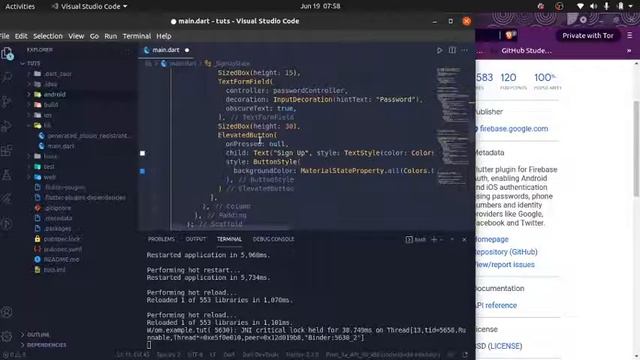Click the info icon beside README.md
This screenshot has height=360, width=640.
click(37, 259)
